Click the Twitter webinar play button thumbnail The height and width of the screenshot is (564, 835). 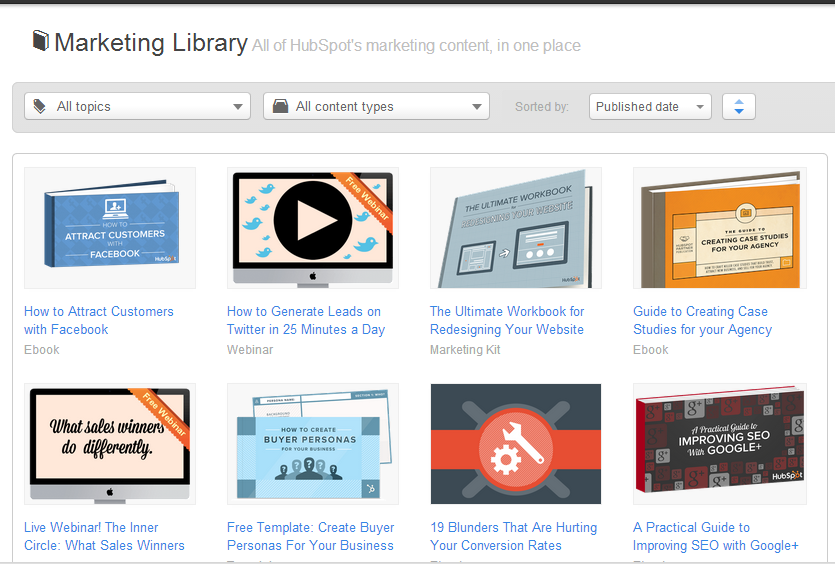313,228
